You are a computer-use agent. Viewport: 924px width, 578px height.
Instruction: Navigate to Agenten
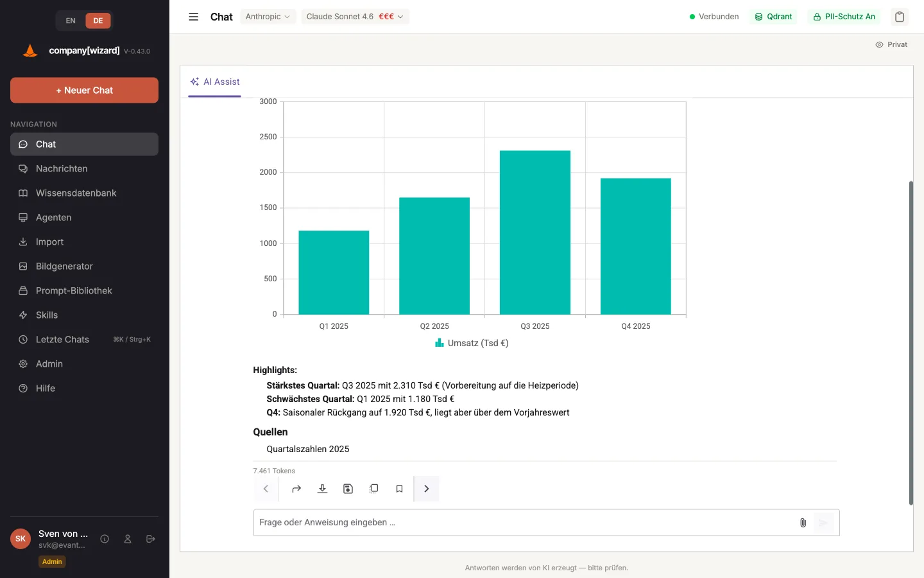(84, 218)
